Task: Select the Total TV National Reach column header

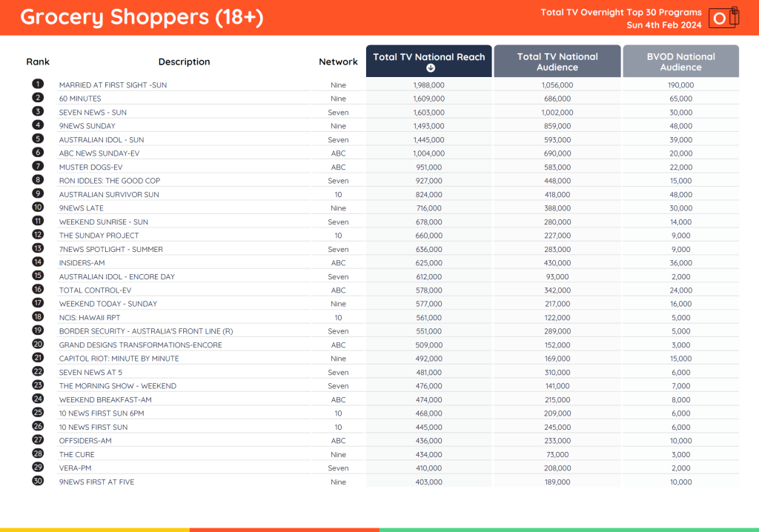Action: [x=429, y=57]
